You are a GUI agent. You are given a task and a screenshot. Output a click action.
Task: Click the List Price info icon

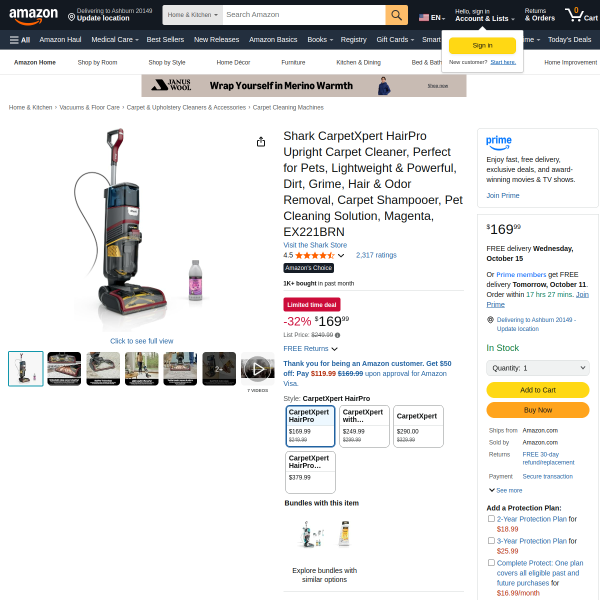pyautogui.click(x=338, y=335)
